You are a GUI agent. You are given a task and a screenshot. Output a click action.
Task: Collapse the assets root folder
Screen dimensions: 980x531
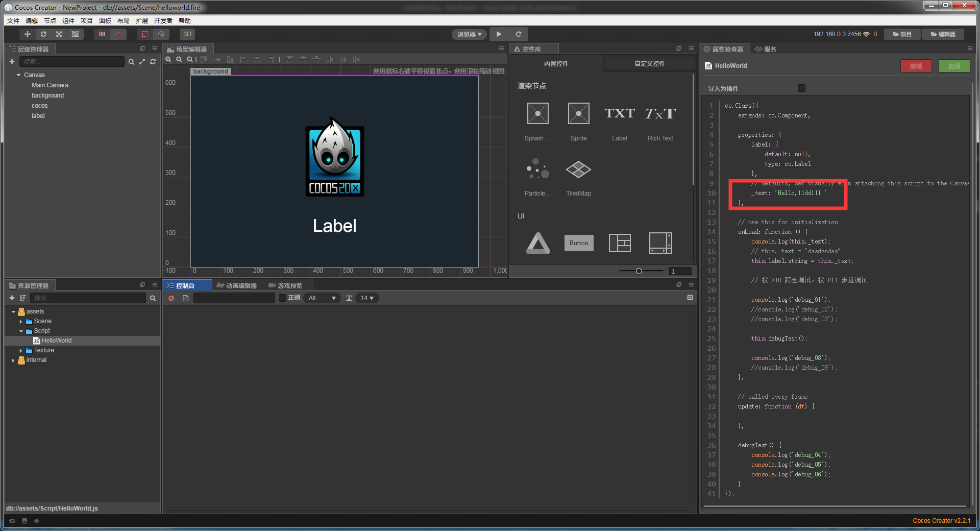(x=13, y=311)
